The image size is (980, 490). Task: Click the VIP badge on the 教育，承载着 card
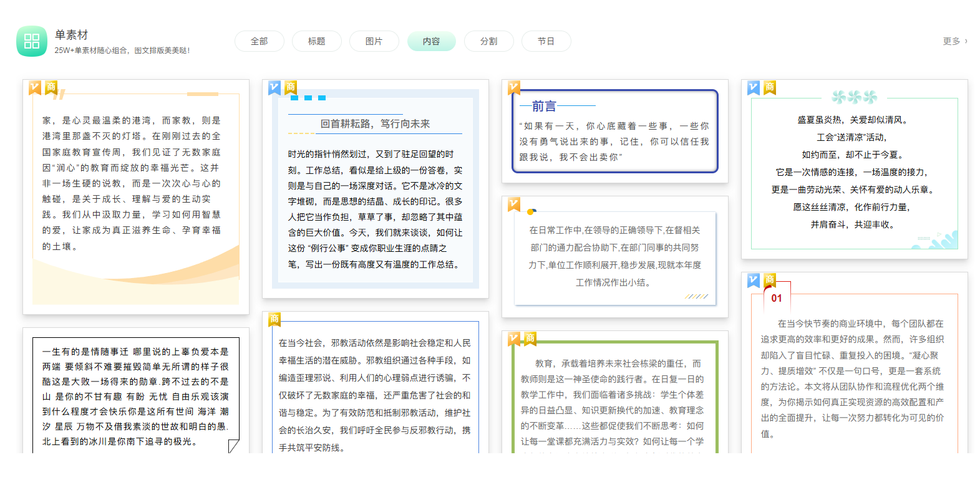(x=514, y=339)
